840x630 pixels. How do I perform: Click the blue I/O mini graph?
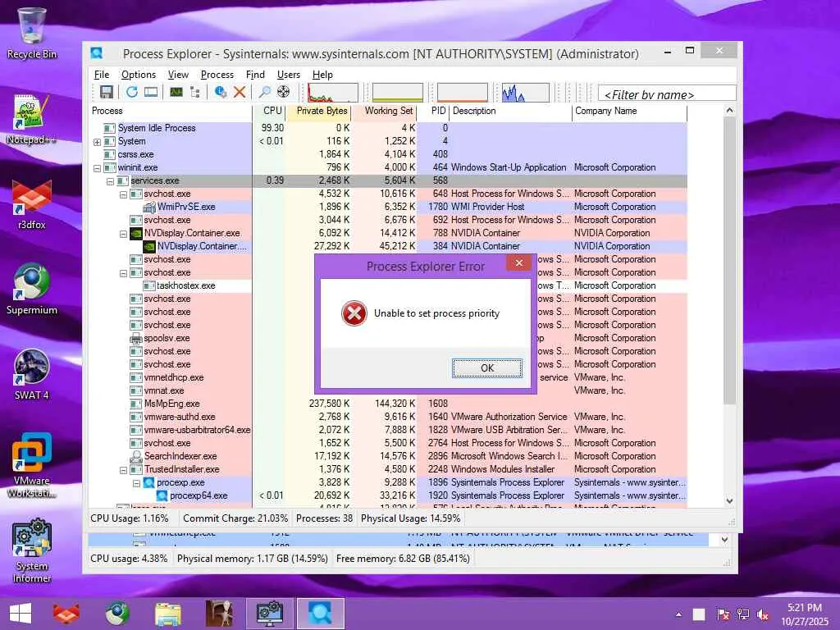[526, 93]
